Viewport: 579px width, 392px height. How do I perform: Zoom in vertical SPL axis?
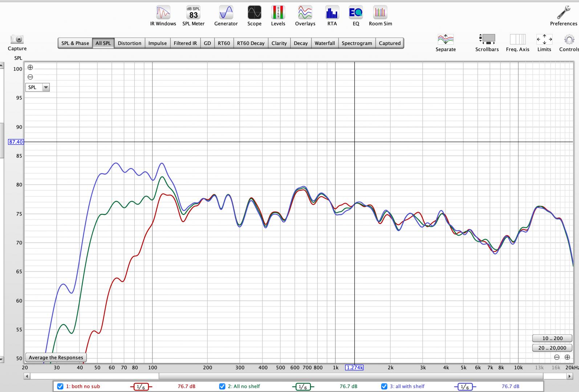tap(30, 67)
